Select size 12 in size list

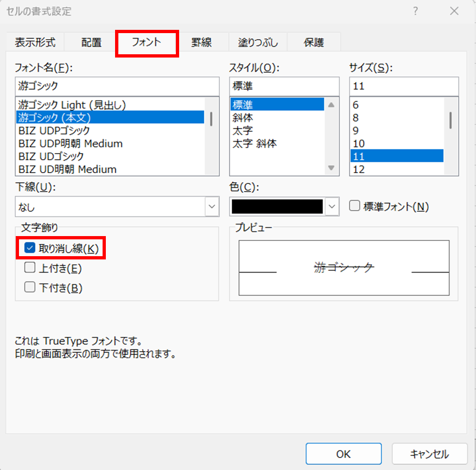[x=360, y=169]
